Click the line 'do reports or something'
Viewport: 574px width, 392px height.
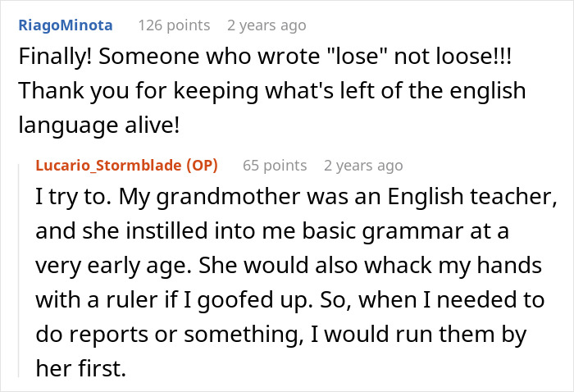tap(281, 334)
